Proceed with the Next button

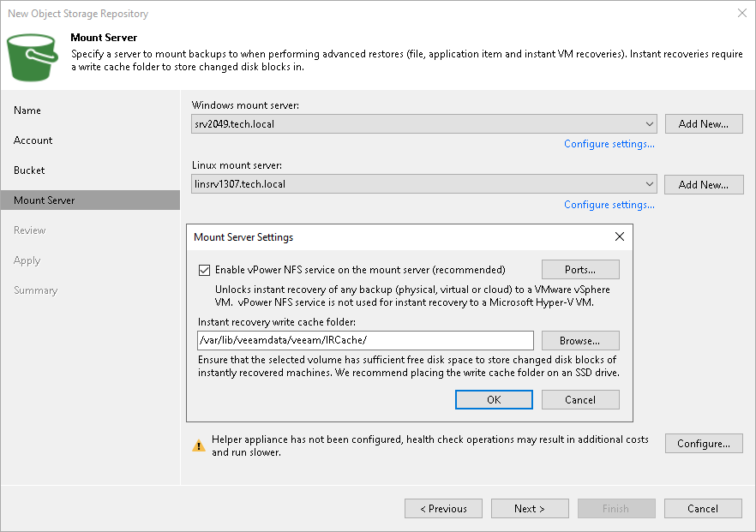[530, 508]
